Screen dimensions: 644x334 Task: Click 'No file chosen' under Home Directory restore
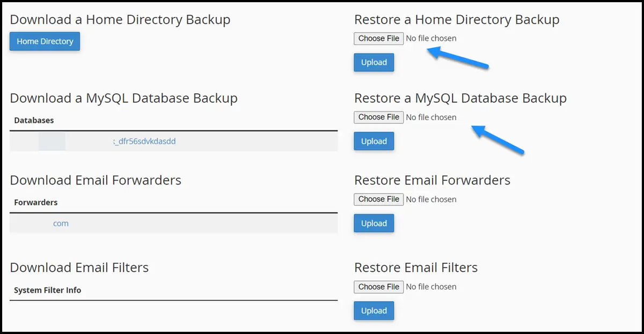[431, 39]
